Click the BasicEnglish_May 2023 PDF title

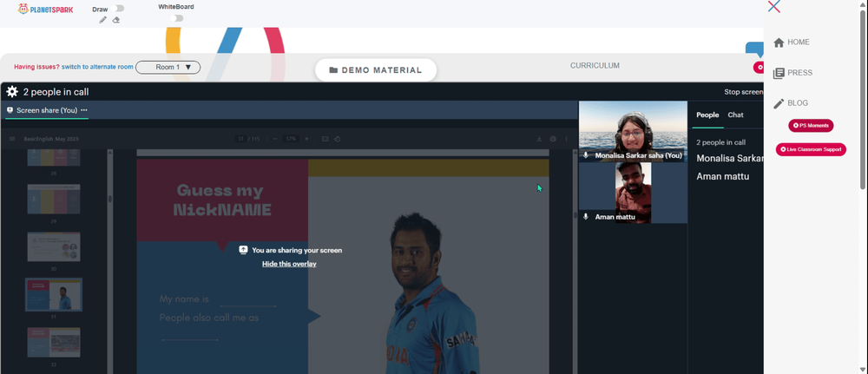point(51,139)
